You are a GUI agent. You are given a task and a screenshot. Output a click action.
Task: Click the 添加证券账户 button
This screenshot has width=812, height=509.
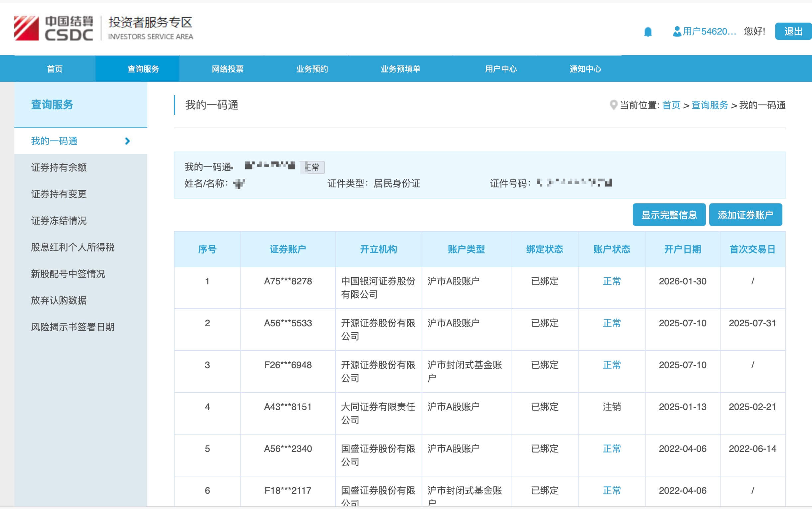click(746, 214)
